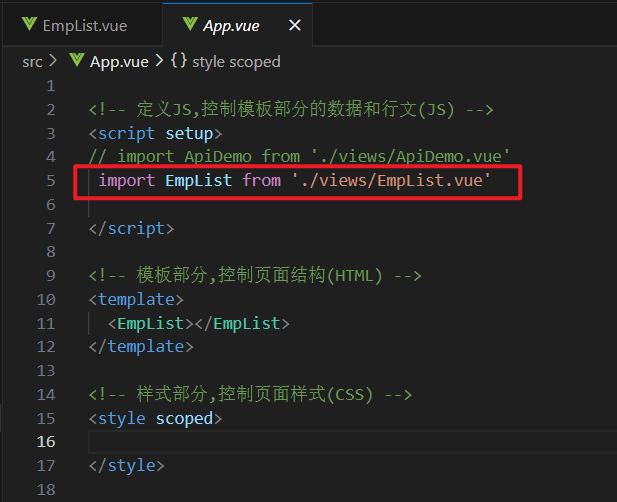This screenshot has height=502, width=617.
Task: Click line number 16 in gutter
Action: click(46, 442)
